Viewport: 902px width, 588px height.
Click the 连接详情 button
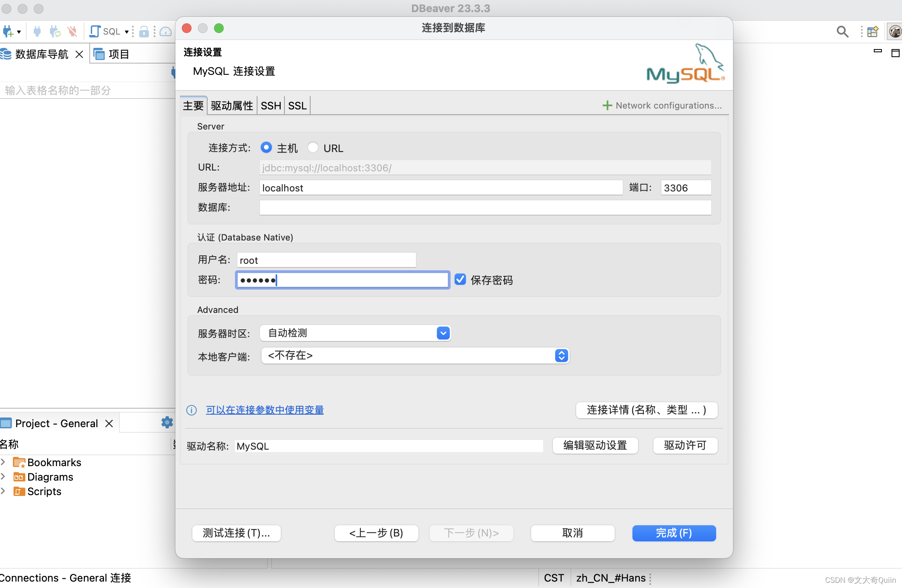647,410
